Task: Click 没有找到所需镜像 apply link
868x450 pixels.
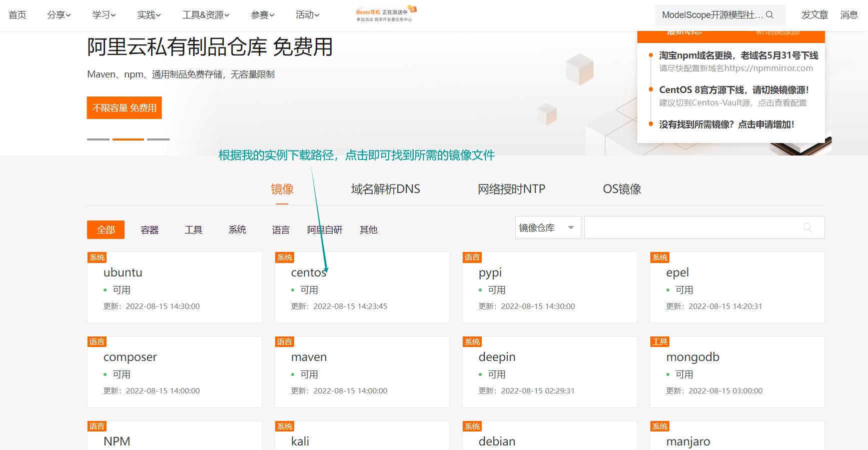Action: pyautogui.click(x=726, y=124)
